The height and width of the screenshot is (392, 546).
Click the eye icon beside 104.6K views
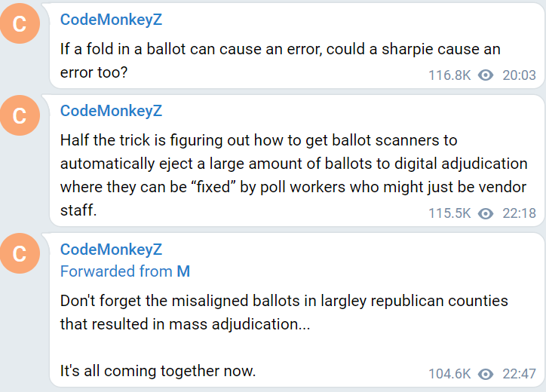pyautogui.click(x=486, y=374)
